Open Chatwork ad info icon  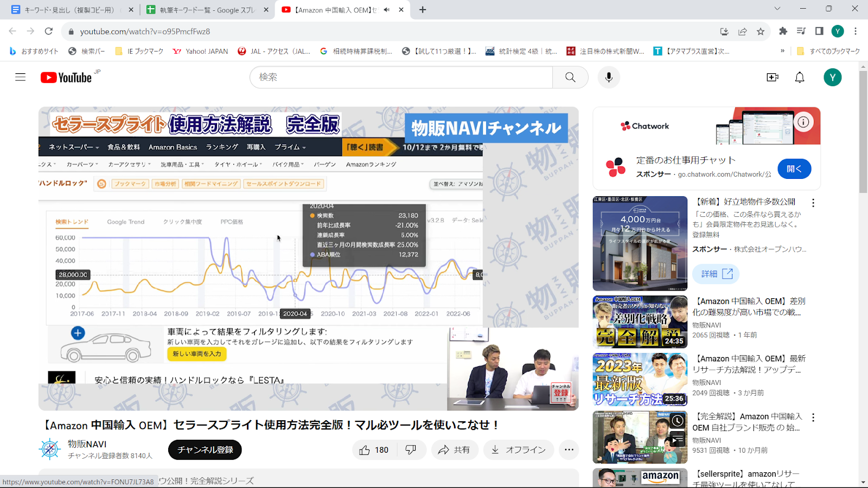(x=803, y=122)
